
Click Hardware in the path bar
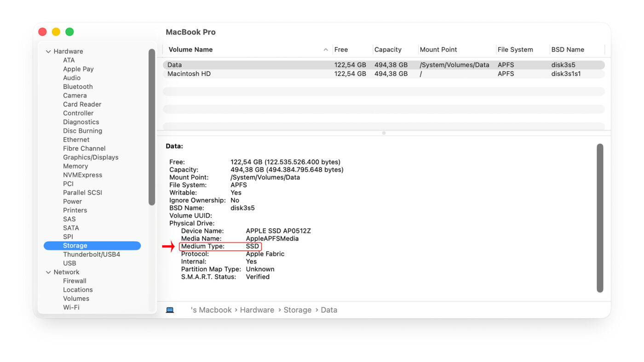point(257,310)
